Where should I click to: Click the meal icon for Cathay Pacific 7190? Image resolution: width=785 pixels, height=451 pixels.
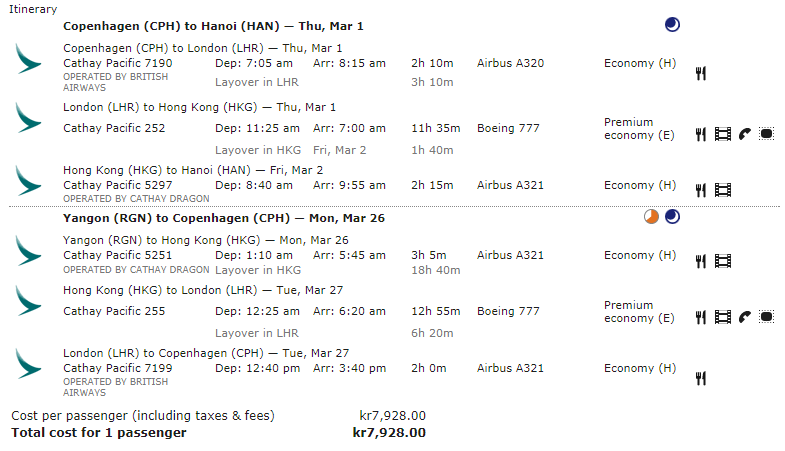[701, 73]
